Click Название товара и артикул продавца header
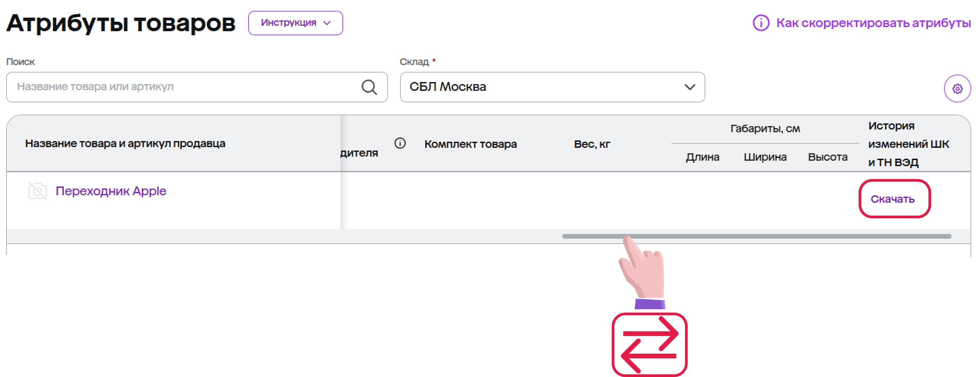 click(125, 143)
